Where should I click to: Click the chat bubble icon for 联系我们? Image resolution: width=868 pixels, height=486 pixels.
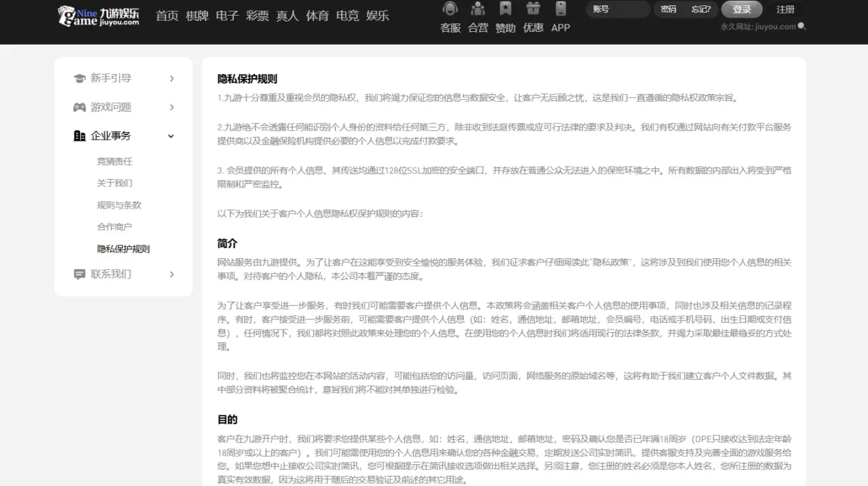(x=79, y=275)
